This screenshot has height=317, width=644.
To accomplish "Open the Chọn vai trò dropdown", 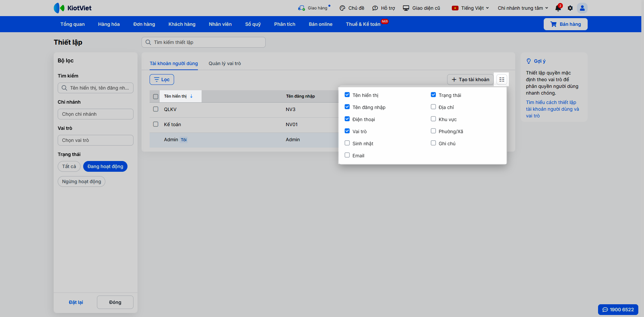I will tap(96, 140).
